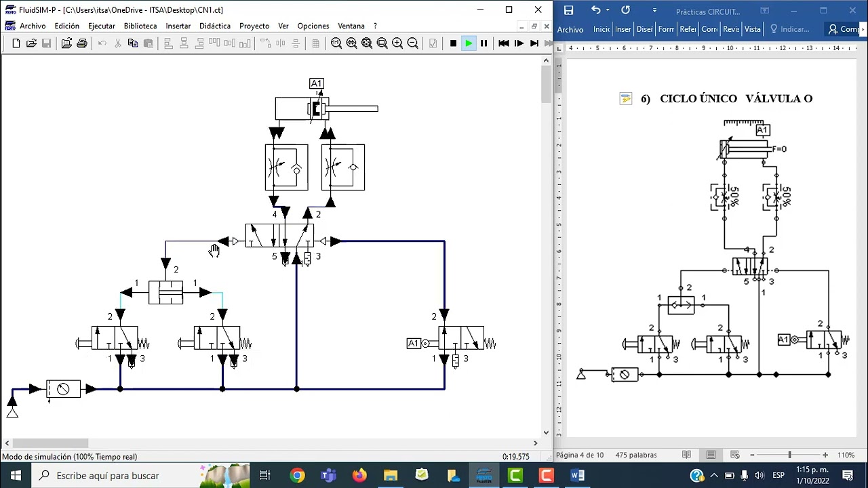
Task: Click the Undo arrow in Word
Action: coord(595,10)
